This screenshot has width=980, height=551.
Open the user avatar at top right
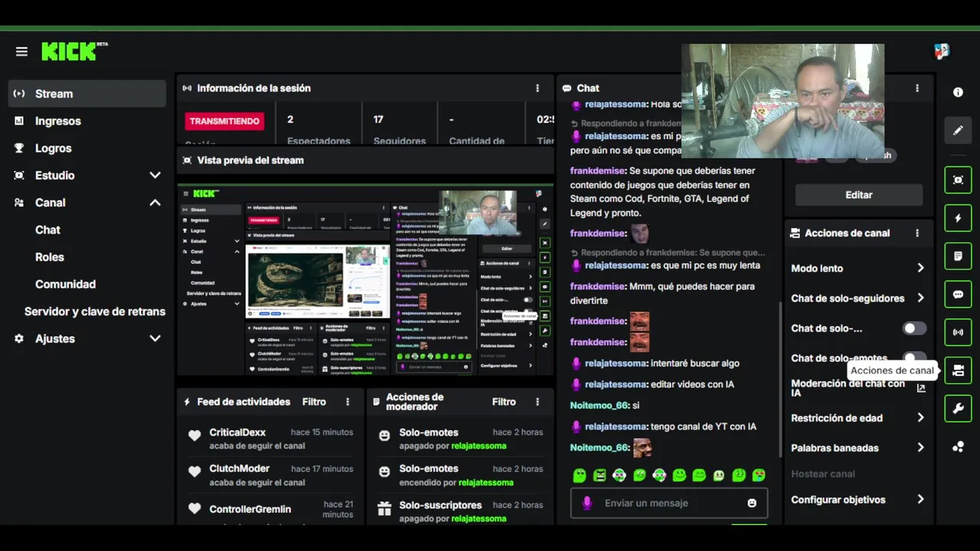942,51
